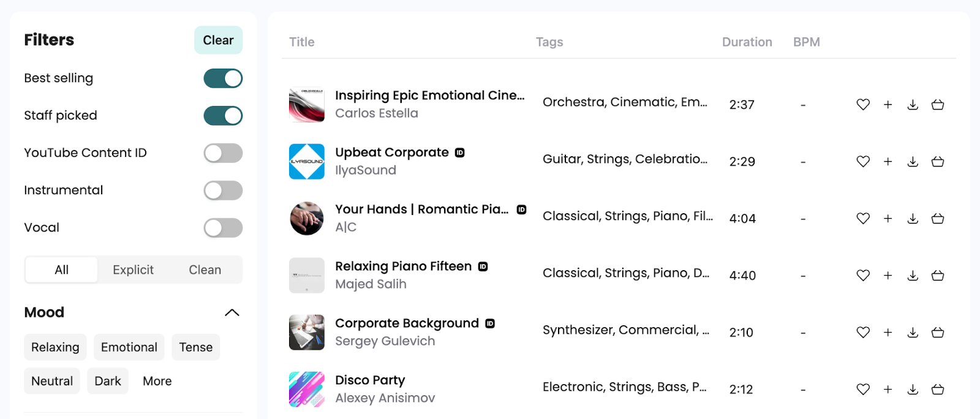The height and width of the screenshot is (419, 980).
Task: Favorite Corporate Background by Sergey Gulevich
Action: tap(862, 332)
